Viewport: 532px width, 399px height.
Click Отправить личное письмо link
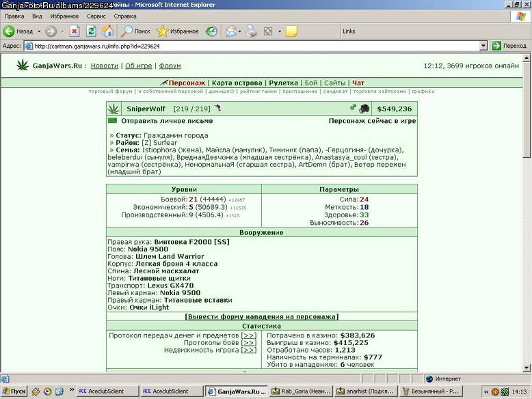tap(167, 121)
